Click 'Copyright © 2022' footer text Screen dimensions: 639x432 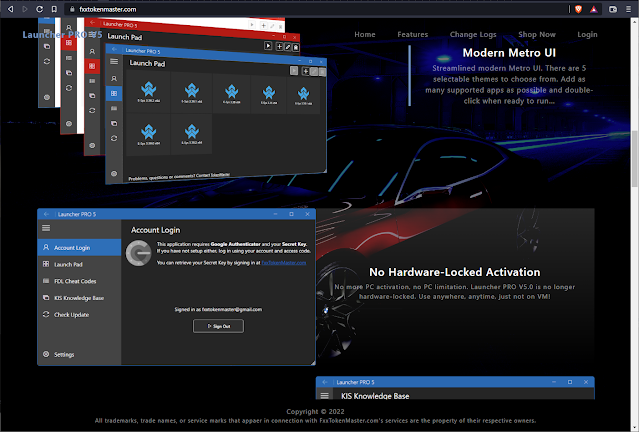pyautogui.click(x=315, y=412)
